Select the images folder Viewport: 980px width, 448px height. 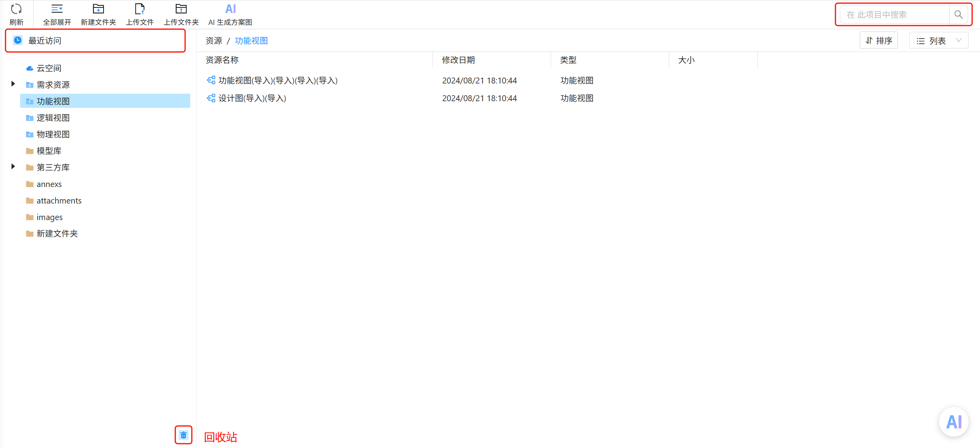[50, 217]
